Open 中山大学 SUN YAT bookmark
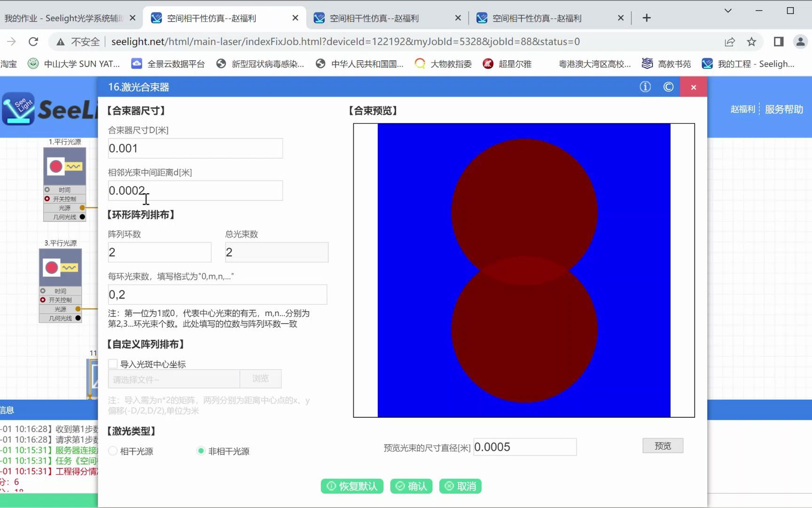The height and width of the screenshot is (508, 812). pyautogui.click(x=74, y=63)
